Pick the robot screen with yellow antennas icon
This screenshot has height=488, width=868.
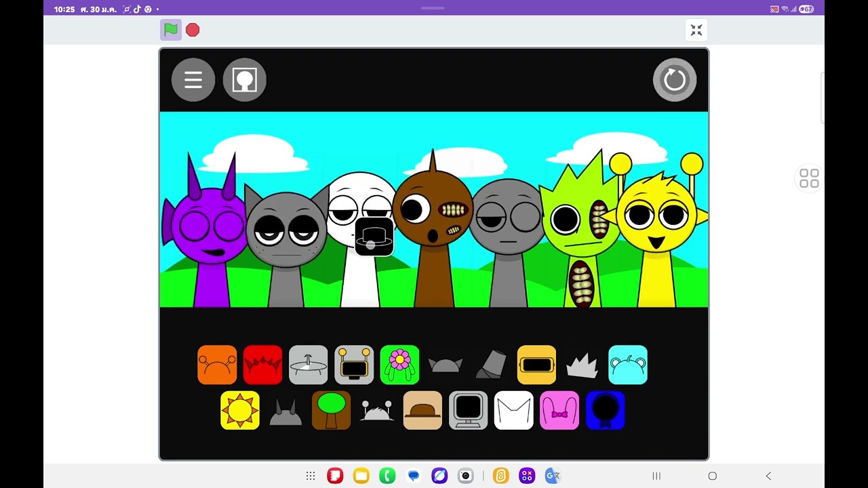pyautogui.click(x=354, y=365)
